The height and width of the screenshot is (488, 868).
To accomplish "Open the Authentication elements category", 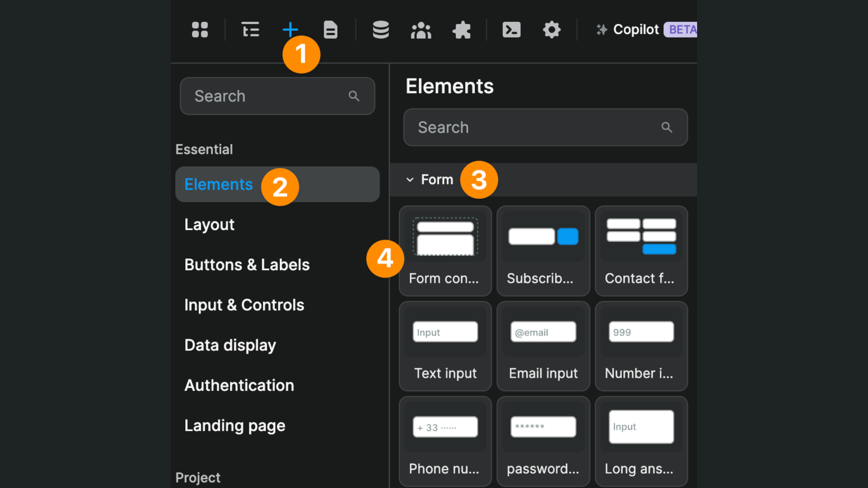I will click(x=239, y=385).
